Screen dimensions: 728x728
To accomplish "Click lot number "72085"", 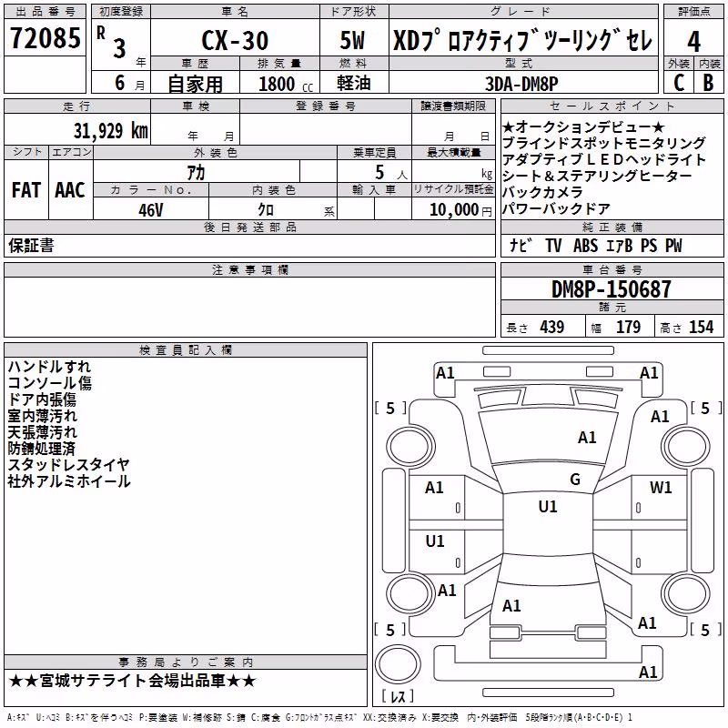I will point(45,38).
